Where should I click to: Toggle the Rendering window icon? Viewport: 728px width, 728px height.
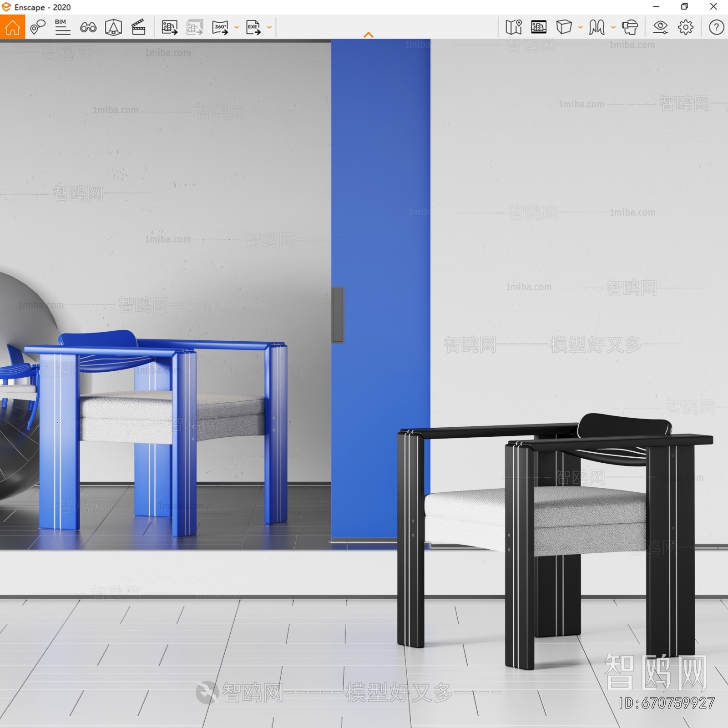(x=539, y=27)
